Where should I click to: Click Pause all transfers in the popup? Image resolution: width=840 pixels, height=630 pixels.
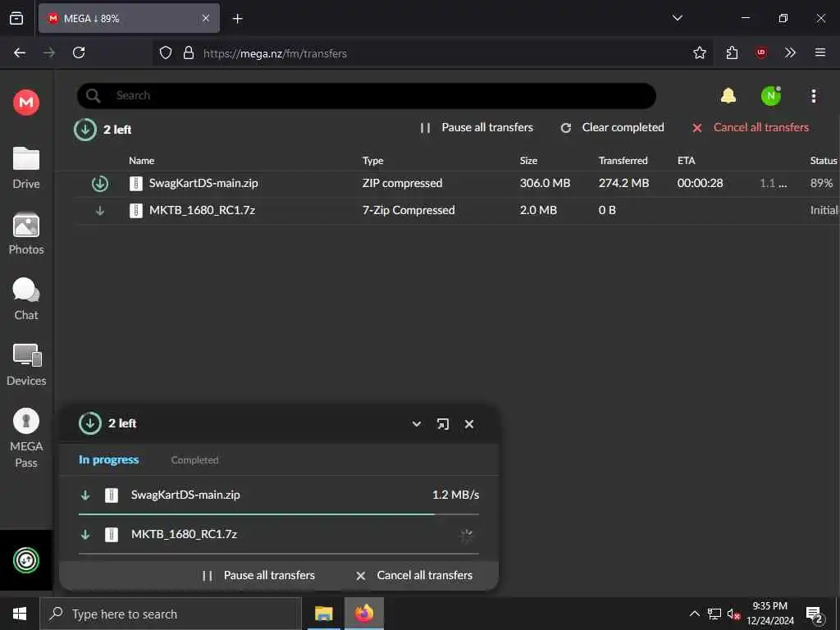pyautogui.click(x=258, y=575)
